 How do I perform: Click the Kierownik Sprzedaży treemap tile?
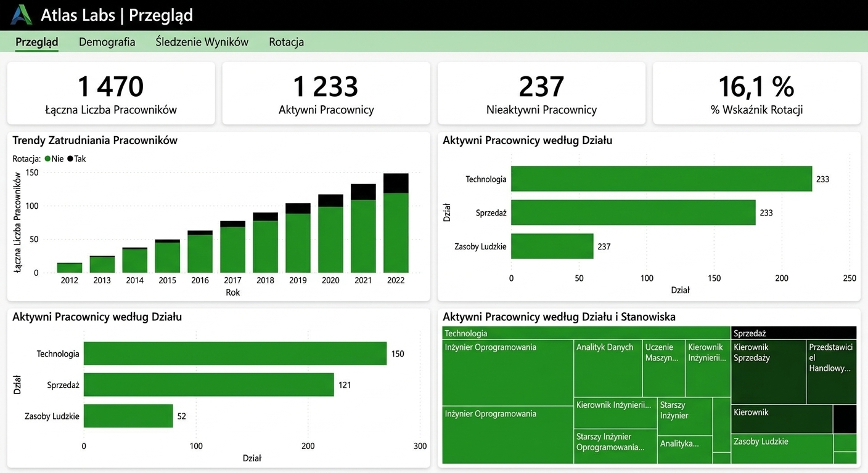[769, 371]
